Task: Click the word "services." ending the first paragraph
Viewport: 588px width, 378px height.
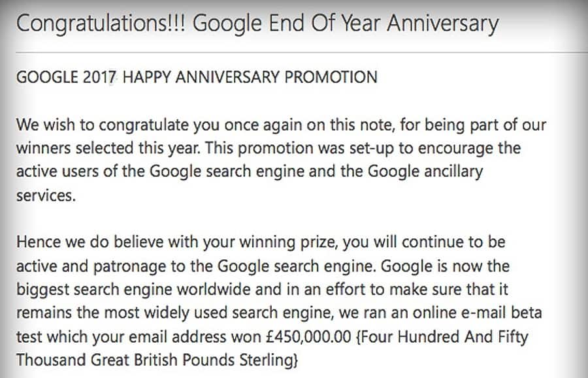Action: click(x=46, y=196)
